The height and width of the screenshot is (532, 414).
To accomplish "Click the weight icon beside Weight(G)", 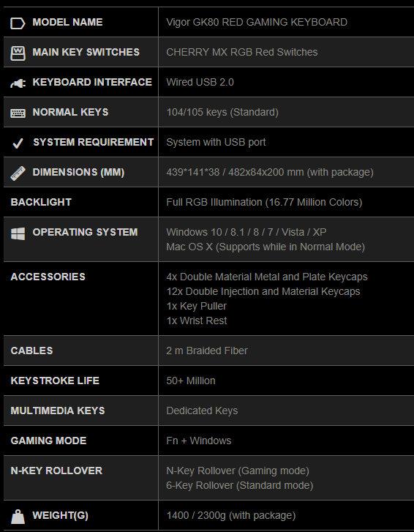I will pyautogui.click(x=18, y=517).
